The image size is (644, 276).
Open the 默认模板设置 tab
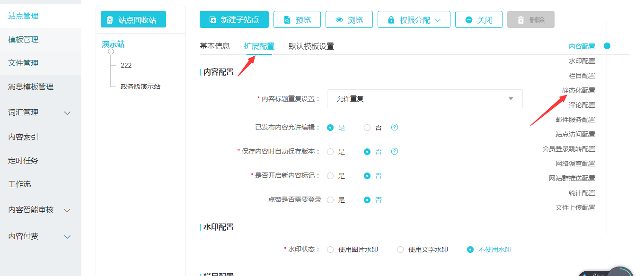click(x=311, y=46)
